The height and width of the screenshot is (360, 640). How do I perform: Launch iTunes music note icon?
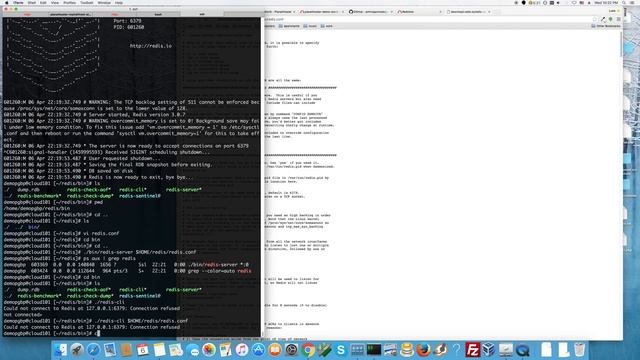click(x=242, y=350)
